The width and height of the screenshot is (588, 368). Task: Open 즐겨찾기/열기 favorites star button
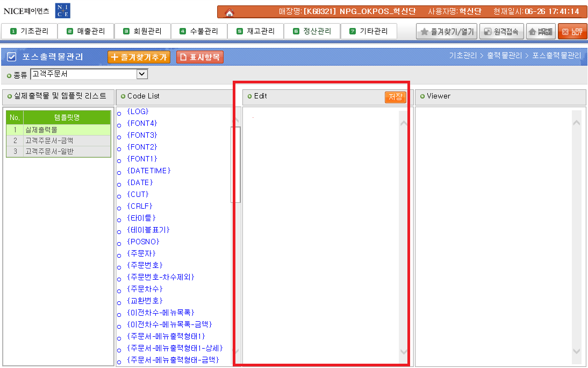tap(447, 32)
